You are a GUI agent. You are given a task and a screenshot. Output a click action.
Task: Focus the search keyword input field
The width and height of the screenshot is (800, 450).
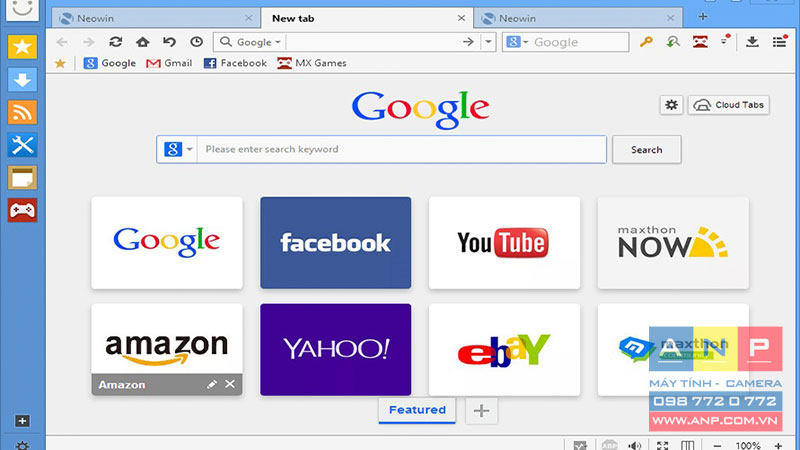[x=402, y=149]
